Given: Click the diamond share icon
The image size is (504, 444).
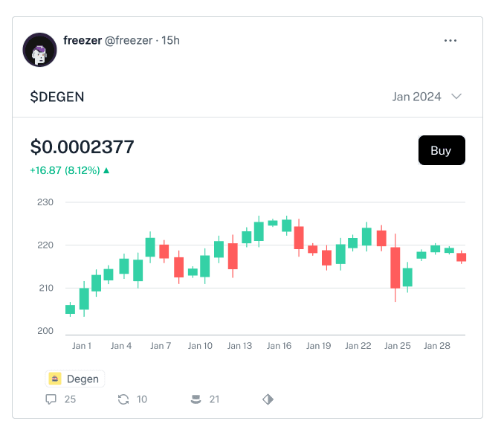Looking at the screenshot, I should click(268, 399).
